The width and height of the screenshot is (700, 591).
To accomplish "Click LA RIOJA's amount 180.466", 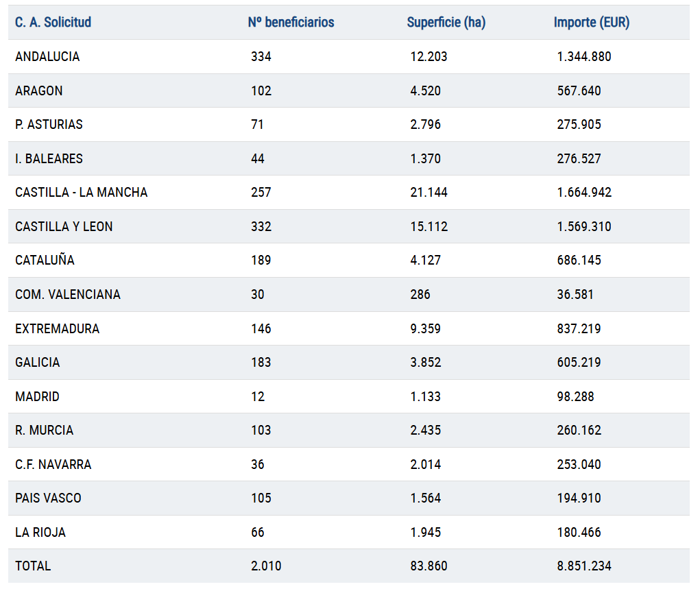I will (x=579, y=532).
